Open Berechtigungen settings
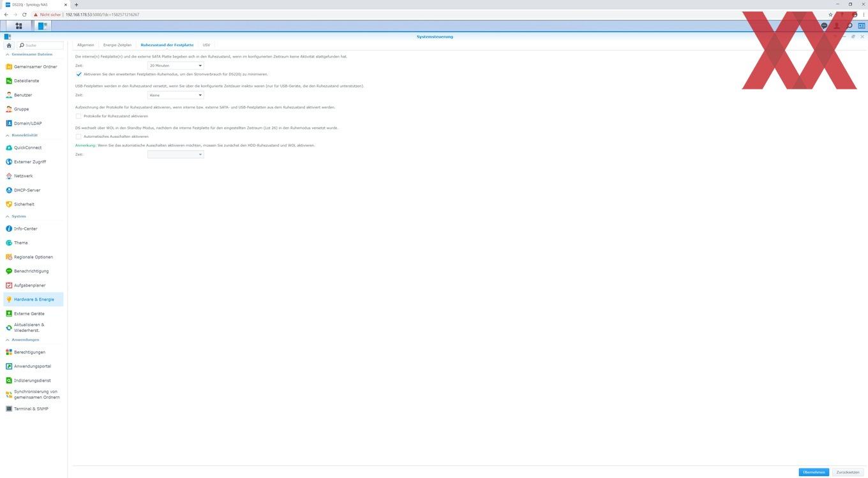868x478 pixels. click(33, 352)
